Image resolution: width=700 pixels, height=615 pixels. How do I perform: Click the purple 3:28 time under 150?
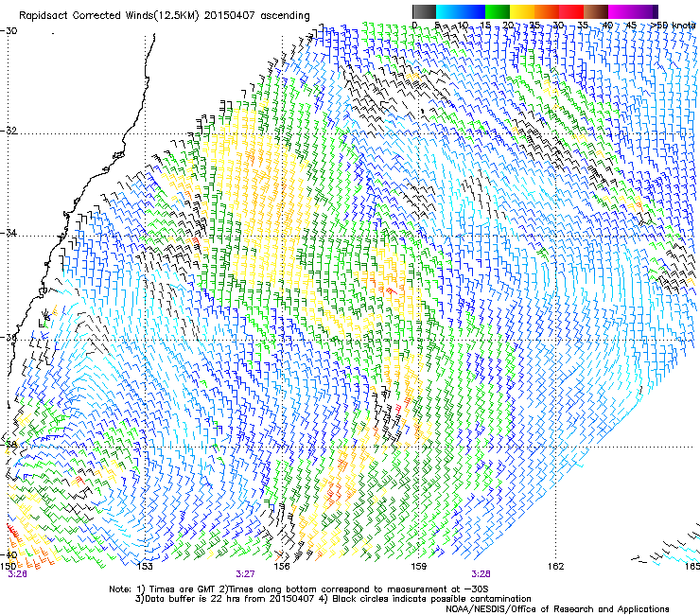click(18, 574)
